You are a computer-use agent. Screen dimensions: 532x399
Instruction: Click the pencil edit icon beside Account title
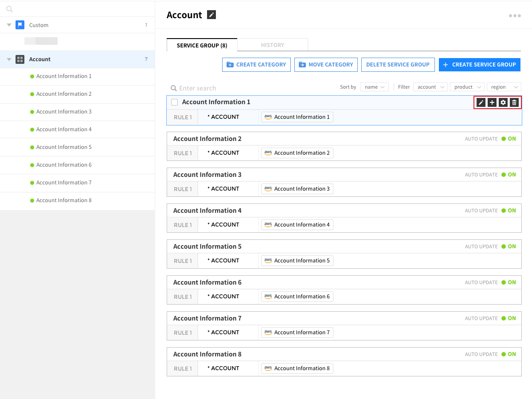click(x=211, y=15)
